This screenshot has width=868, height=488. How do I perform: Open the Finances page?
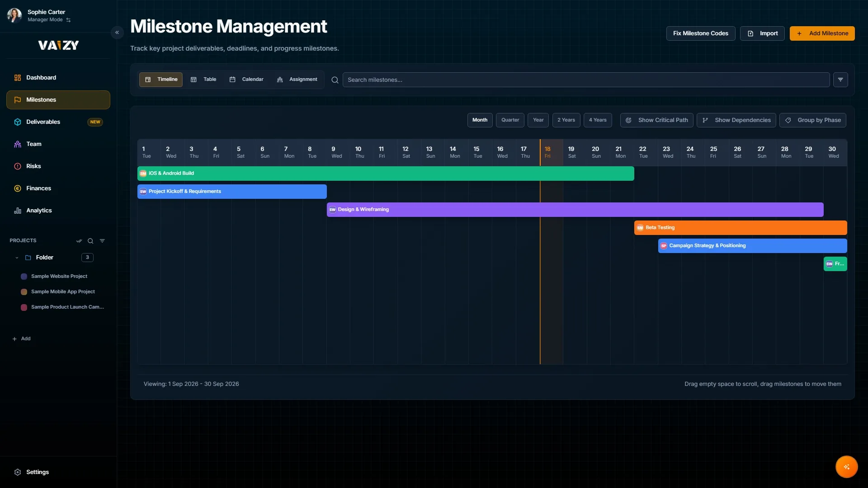[58, 188]
